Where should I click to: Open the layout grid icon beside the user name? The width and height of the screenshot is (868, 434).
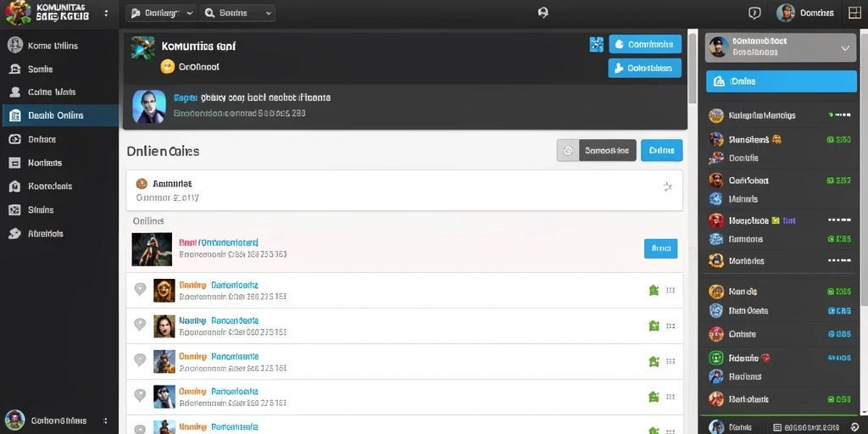coord(854,13)
